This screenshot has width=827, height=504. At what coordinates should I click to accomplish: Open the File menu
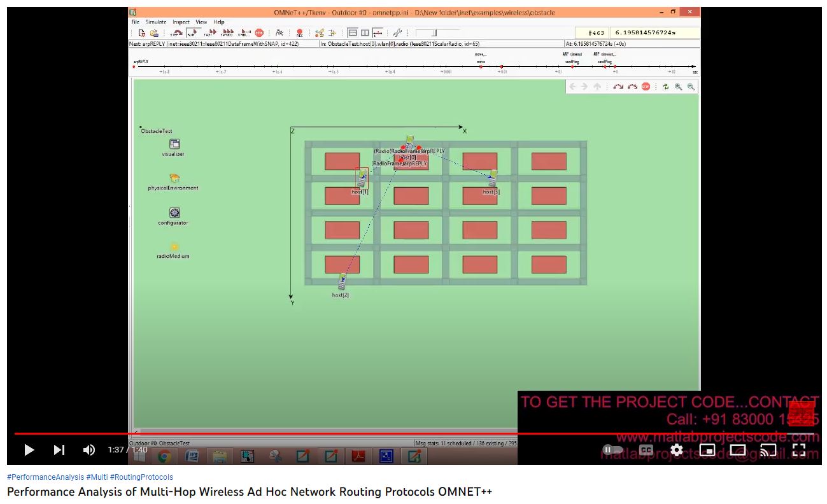[x=136, y=22]
